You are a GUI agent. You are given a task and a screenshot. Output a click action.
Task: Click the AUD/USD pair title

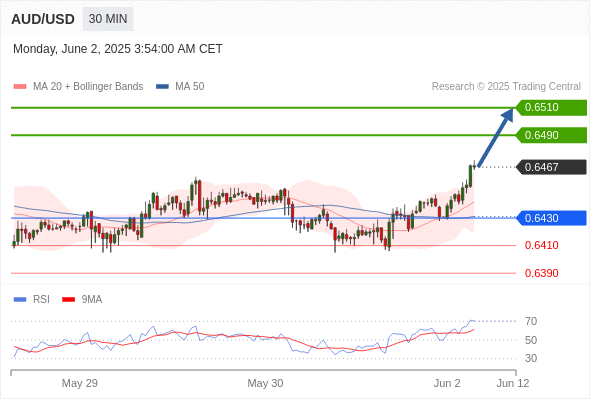point(43,19)
